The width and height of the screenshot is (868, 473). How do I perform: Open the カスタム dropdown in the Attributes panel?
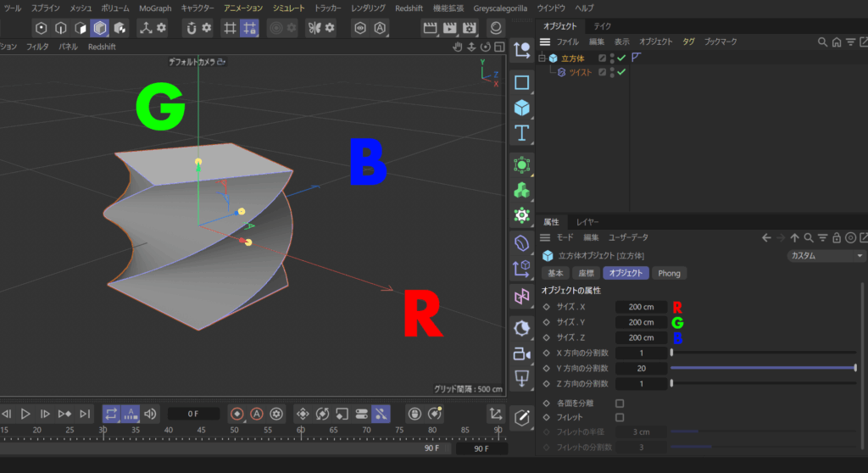coord(826,256)
